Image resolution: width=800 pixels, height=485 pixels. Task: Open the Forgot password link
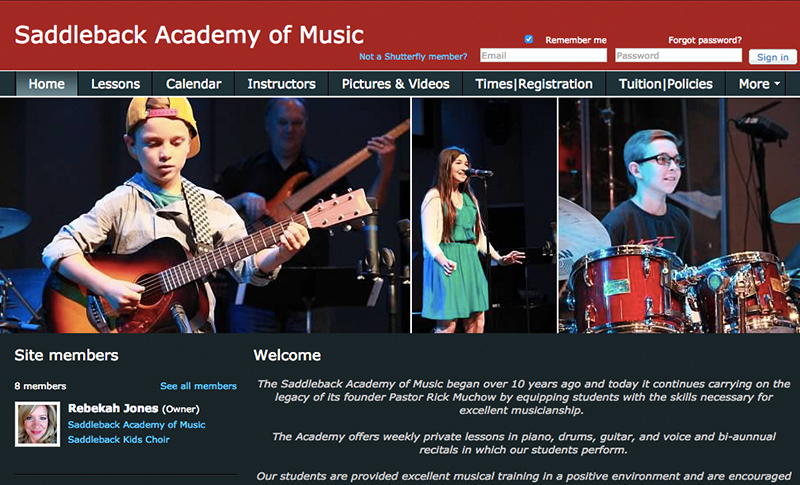705,40
